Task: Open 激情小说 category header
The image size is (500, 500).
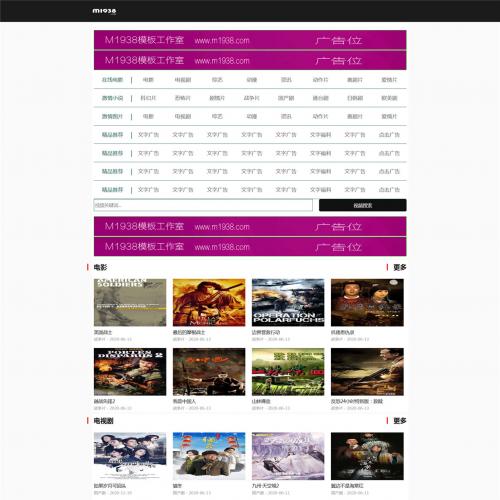Action: coord(112,98)
